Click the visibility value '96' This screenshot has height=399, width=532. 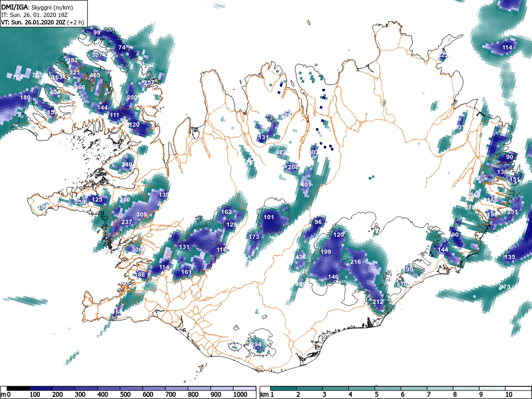click(x=318, y=222)
